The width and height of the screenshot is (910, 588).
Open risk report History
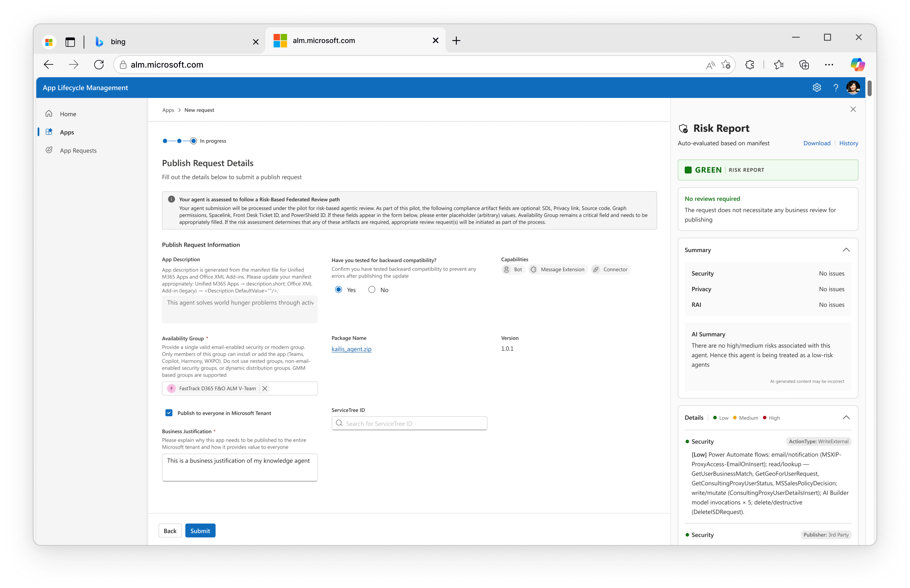click(x=849, y=143)
